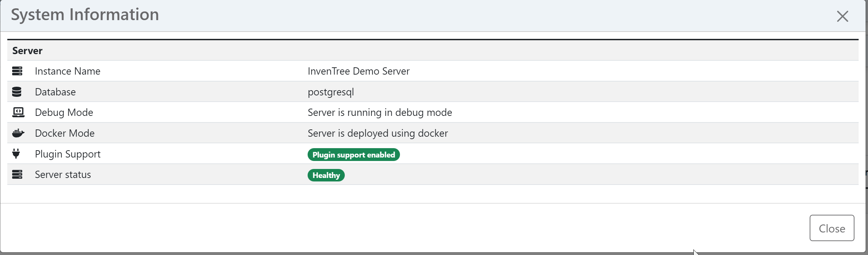Screen dimensions: 868x255
Task: Click the Debug Mode laptop-code icon
Action: 18,112
